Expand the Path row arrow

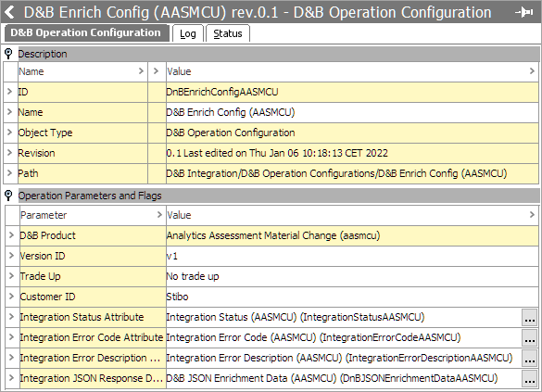9,173
